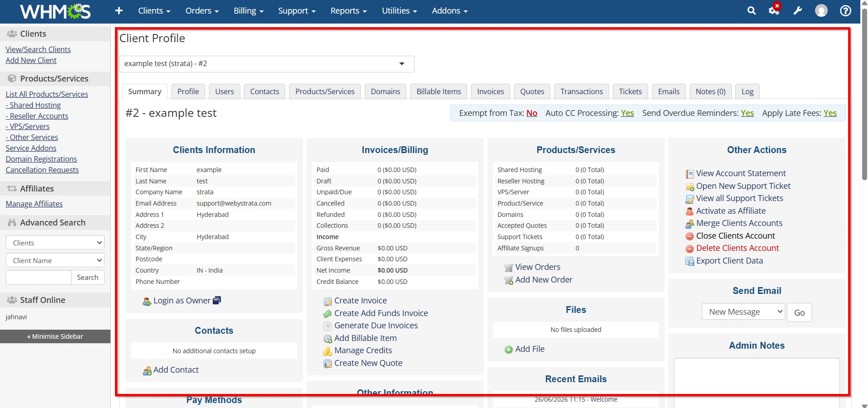The image size is (868, 408).
Task: Click the Open New Support Ticket icon
Action: (690, 187)
